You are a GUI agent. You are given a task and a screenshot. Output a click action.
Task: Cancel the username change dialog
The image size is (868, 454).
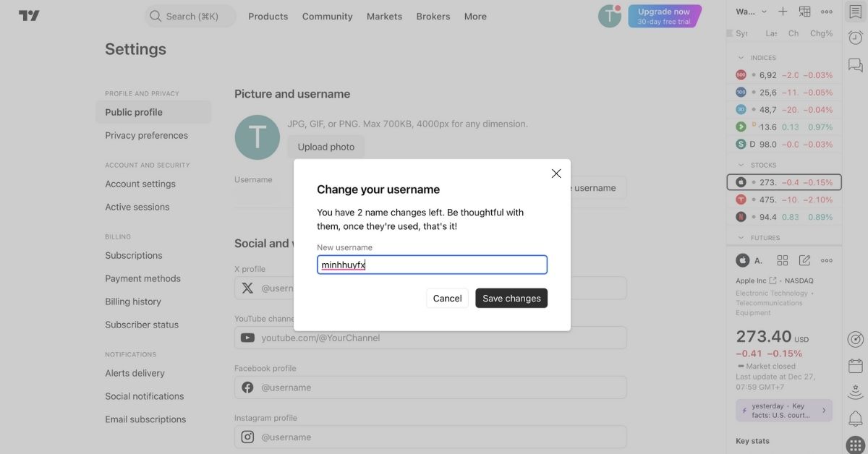447,298
